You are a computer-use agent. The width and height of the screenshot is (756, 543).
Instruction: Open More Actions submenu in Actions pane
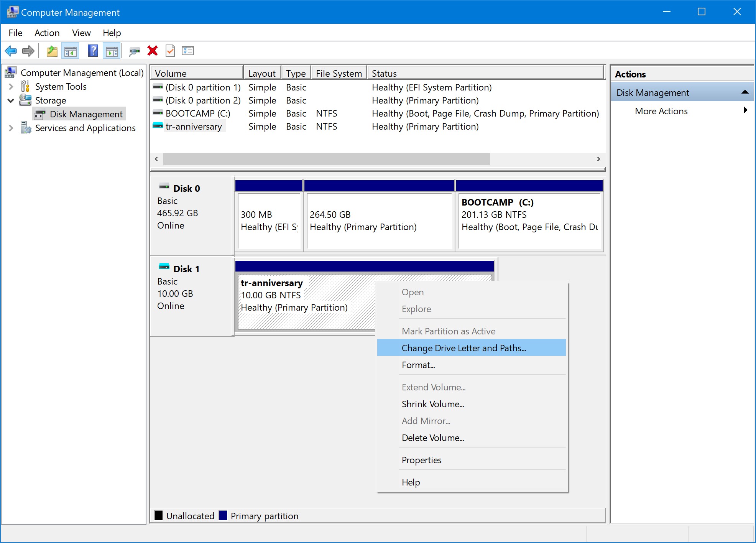tap(661, 111)
